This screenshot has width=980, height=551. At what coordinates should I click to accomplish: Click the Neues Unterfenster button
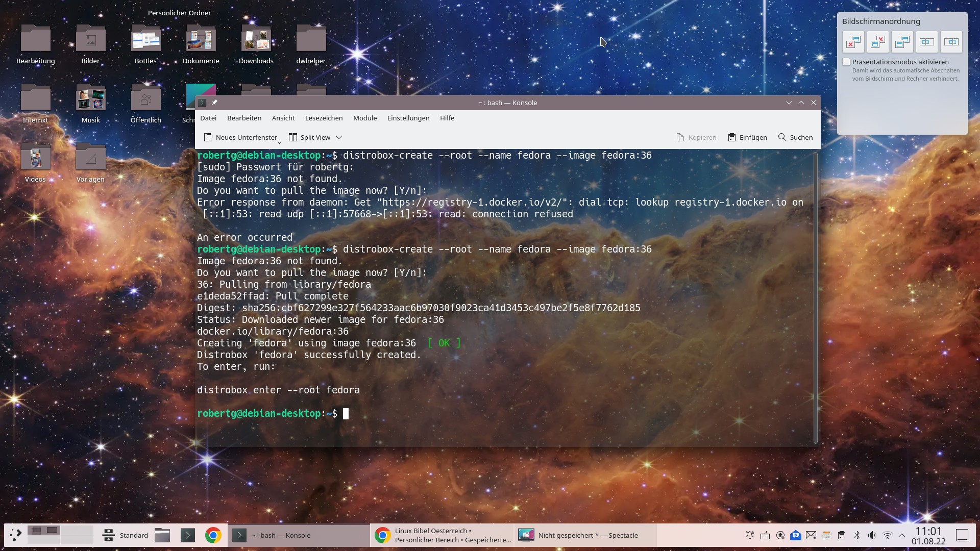tap(241, 137)
